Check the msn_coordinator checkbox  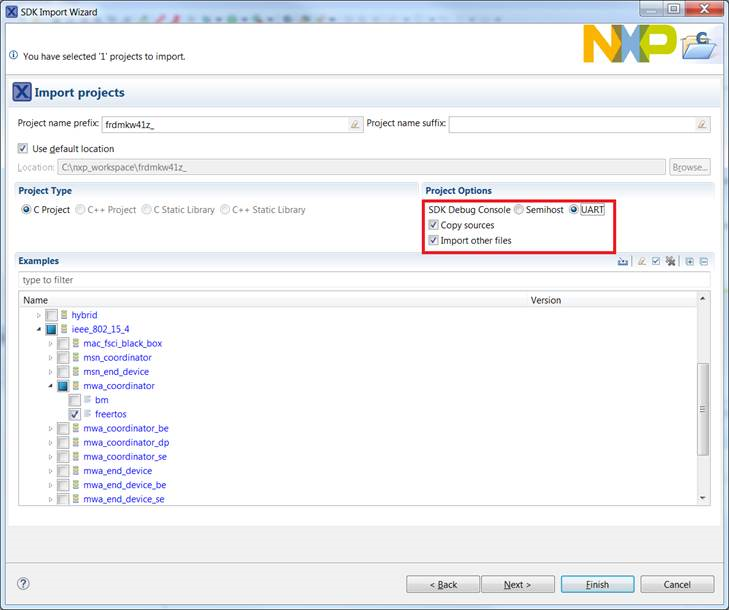[x=63, y=358]
